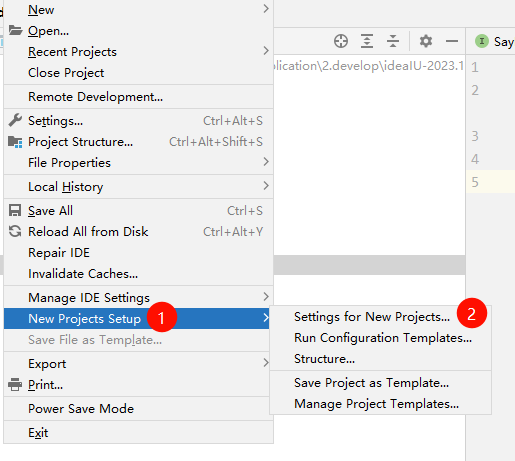515x461 pixels.
Task: Choose Reload All from Disk
Action: pos(138,232)
